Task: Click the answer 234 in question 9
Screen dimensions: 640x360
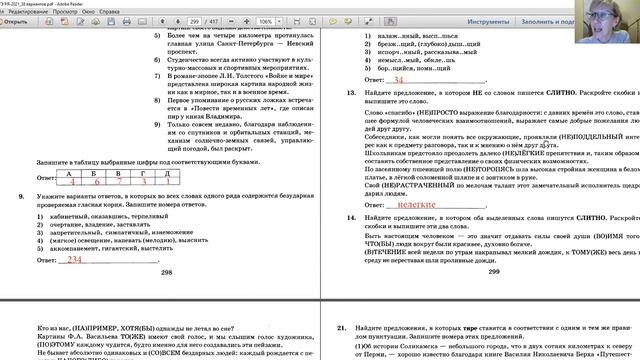Action: pos(74,260)
